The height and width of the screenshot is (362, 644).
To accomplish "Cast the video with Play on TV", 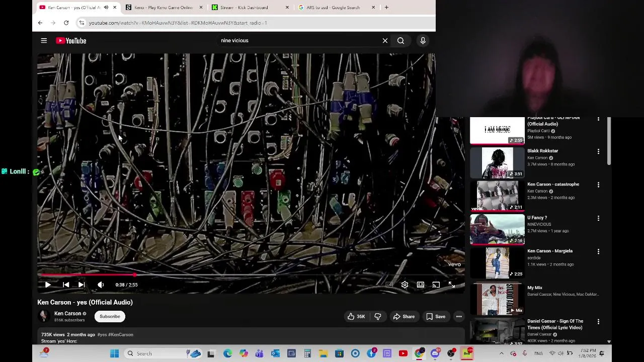I will [436, 285].
